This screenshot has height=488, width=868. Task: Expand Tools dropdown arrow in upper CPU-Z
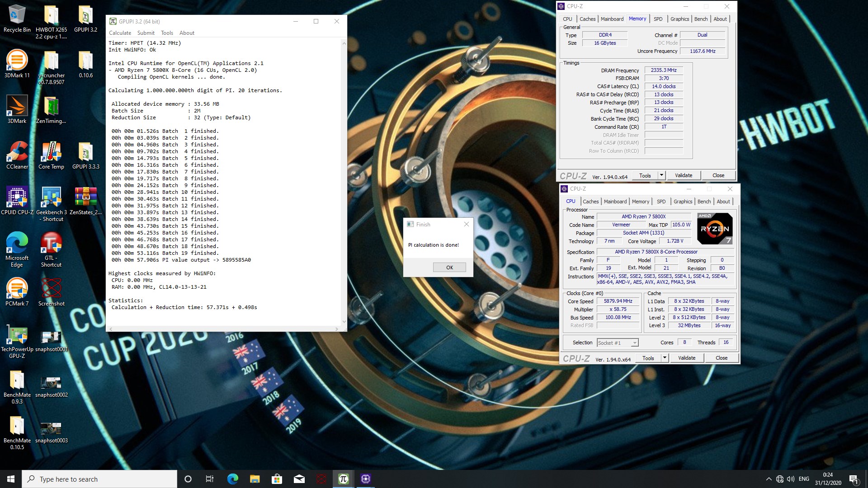[661, 175]
